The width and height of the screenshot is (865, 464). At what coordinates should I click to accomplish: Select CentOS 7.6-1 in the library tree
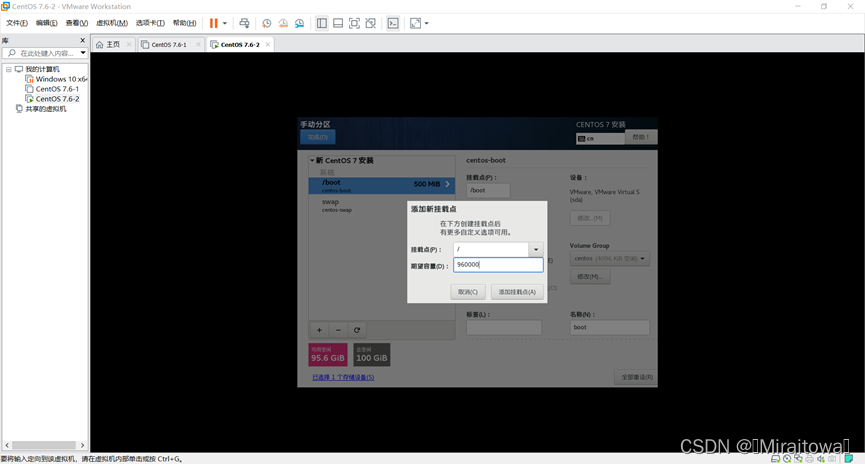click(x=57, y=89)
